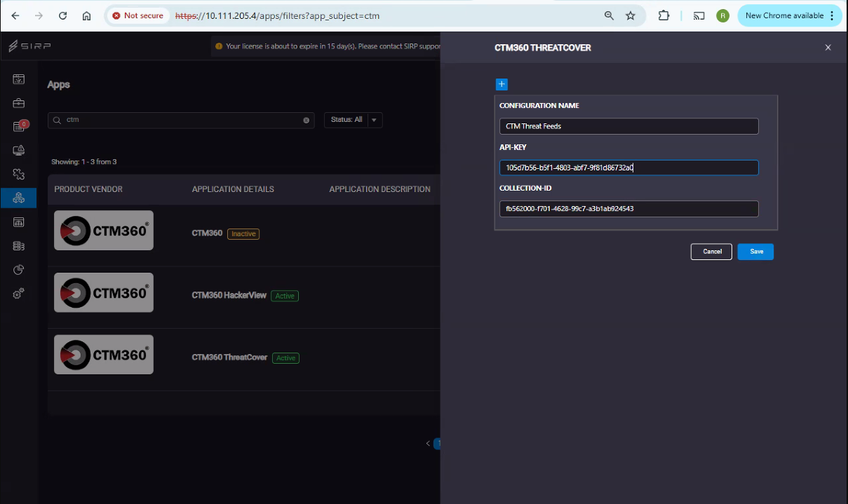Click New Chrome available update button
Viewport: 848px width, 504px height.
789,15
